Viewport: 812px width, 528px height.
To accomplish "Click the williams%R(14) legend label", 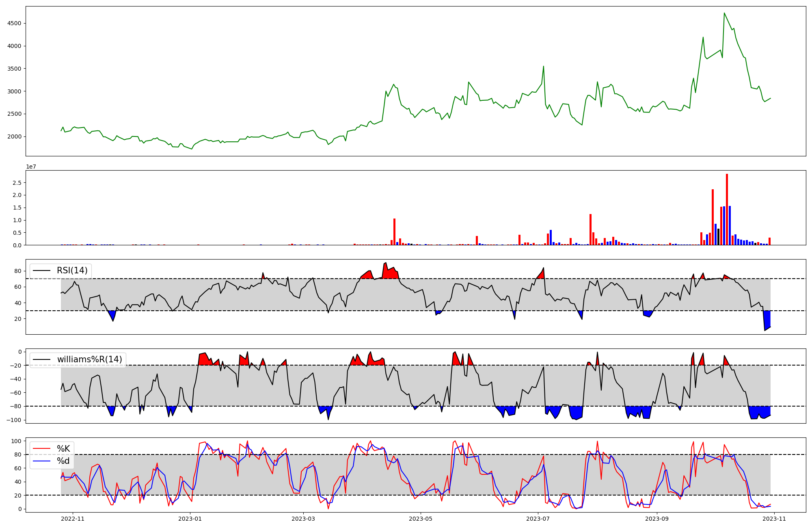I will (89, 359).
